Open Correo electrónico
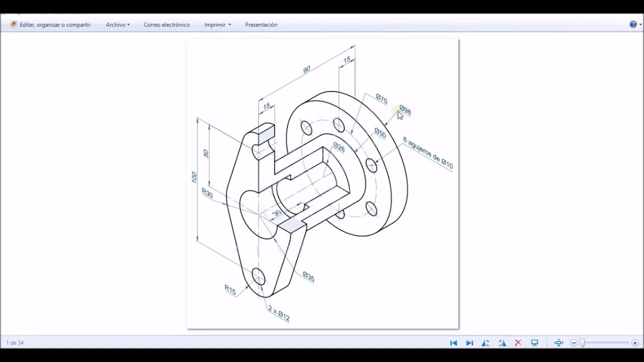Screen dimensions: 644x362 [x=167, y=25]
